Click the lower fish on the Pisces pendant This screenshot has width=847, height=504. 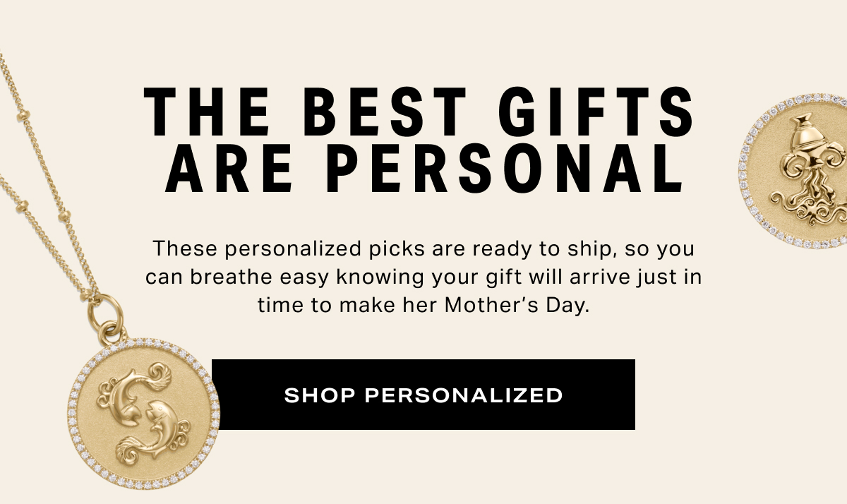(x=159, y=429)
